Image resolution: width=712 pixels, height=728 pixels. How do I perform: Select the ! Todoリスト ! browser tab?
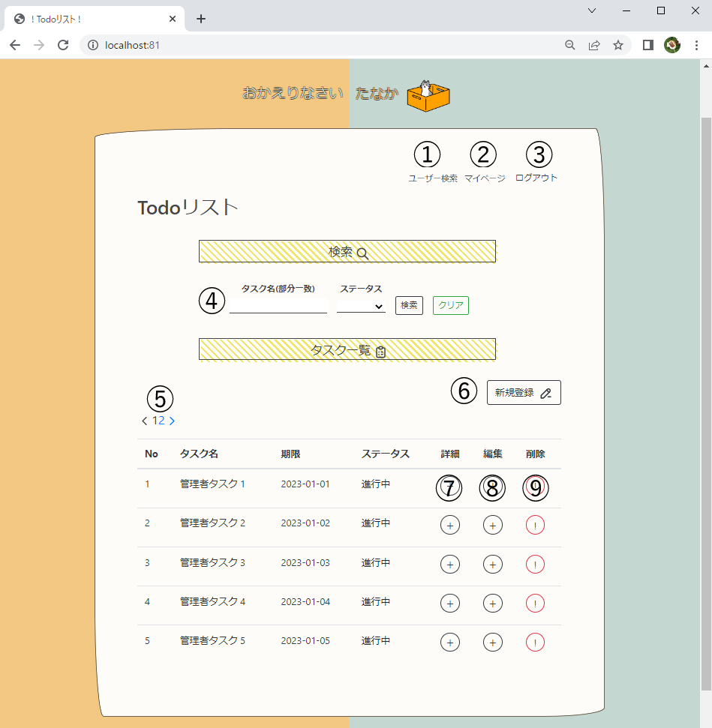(x=95, y=19)
